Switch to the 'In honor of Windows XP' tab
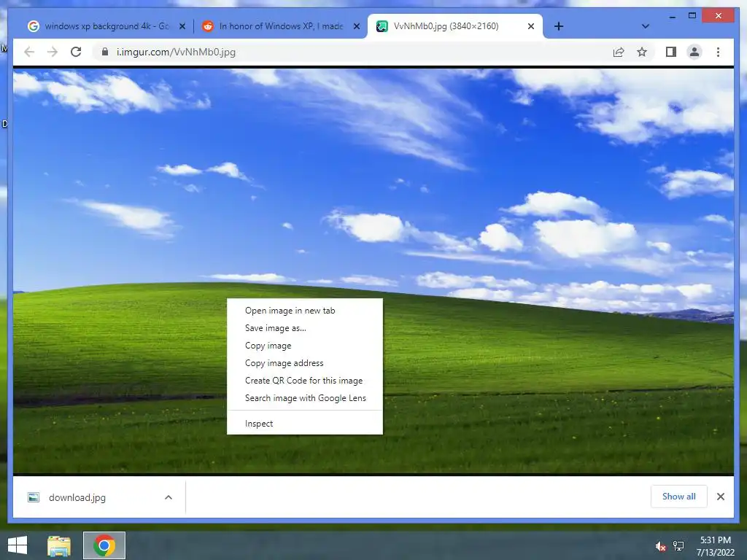This screenshot has width=747, height=560. point(281,26)
